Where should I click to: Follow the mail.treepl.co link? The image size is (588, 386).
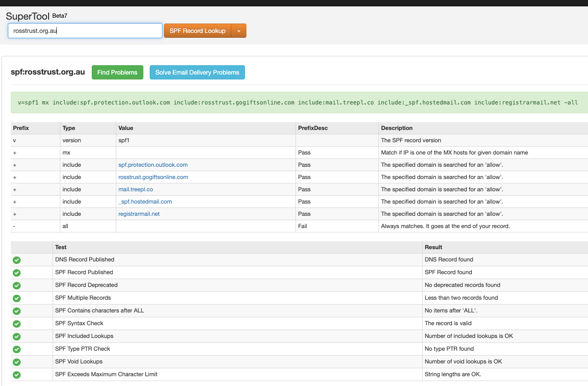135,189
